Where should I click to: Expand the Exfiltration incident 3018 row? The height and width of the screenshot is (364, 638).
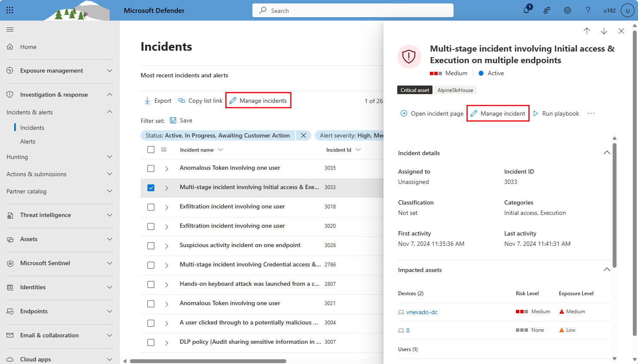pyautogui.click(x=167, y=207)
